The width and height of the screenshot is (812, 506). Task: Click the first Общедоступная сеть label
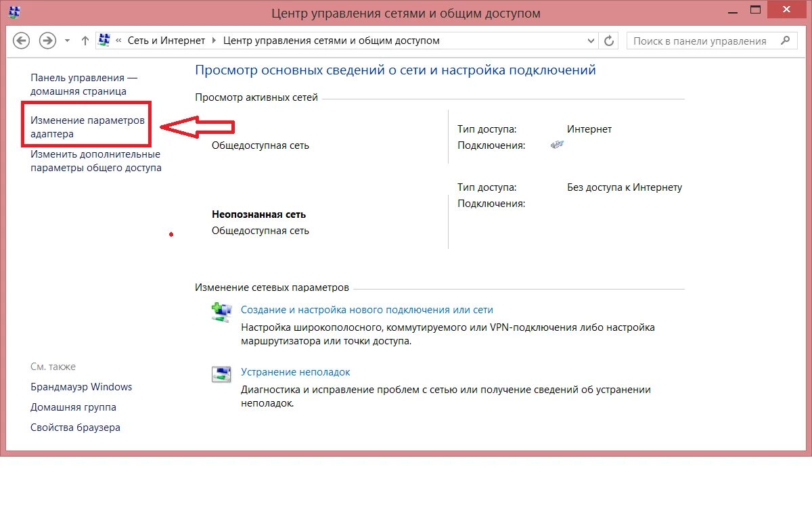pos(261,145)
